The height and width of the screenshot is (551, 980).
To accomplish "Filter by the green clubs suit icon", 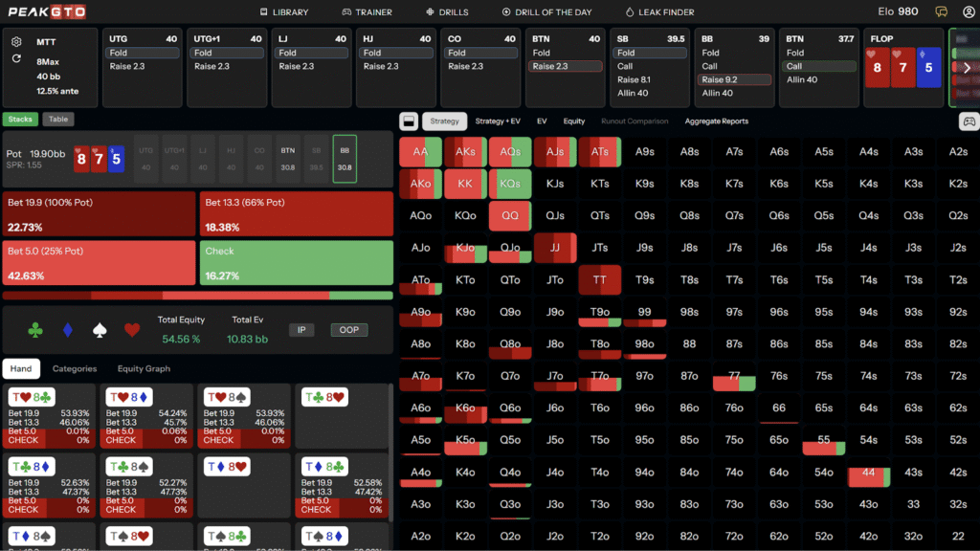I will pos(35,330).
